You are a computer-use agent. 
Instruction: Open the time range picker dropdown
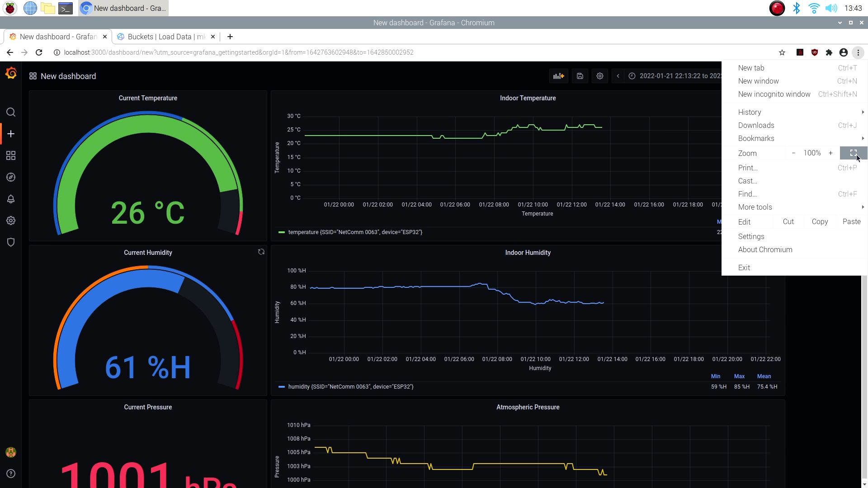pos(676,76)
